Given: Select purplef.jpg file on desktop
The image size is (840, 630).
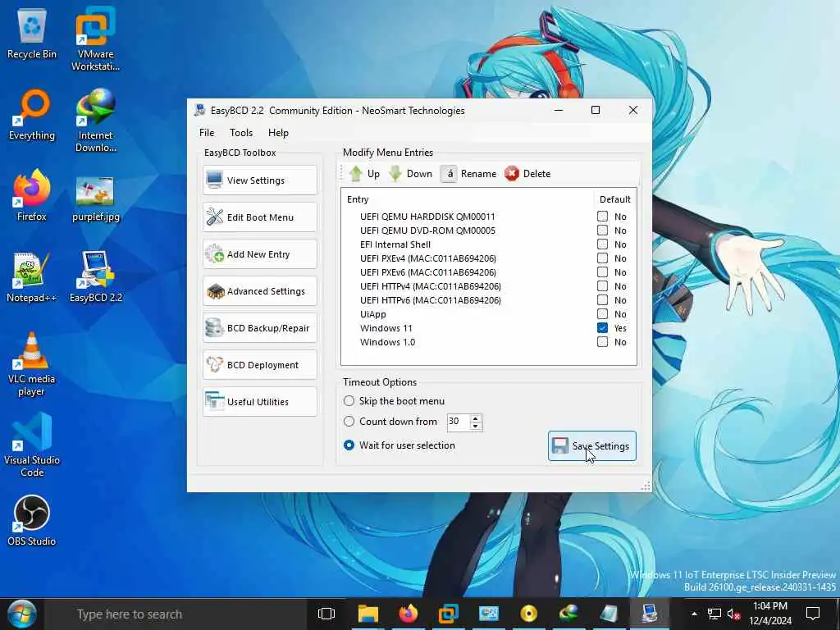Looking at the screenshot, I should pyautogui.click(x=95, y=199).
